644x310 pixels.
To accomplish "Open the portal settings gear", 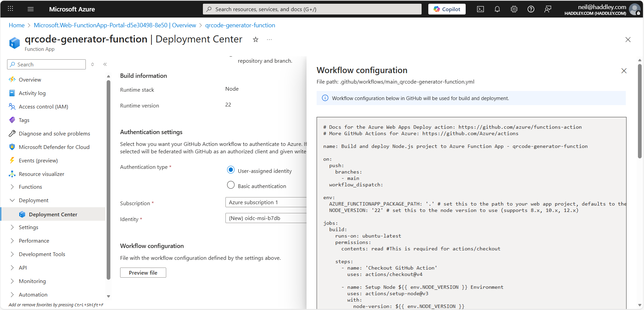I will pos(514,9).
